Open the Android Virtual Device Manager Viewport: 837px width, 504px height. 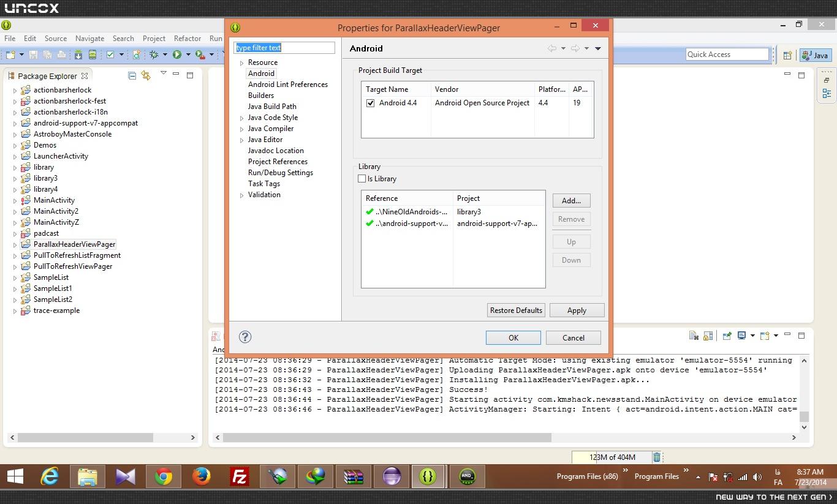coord(92,55)
